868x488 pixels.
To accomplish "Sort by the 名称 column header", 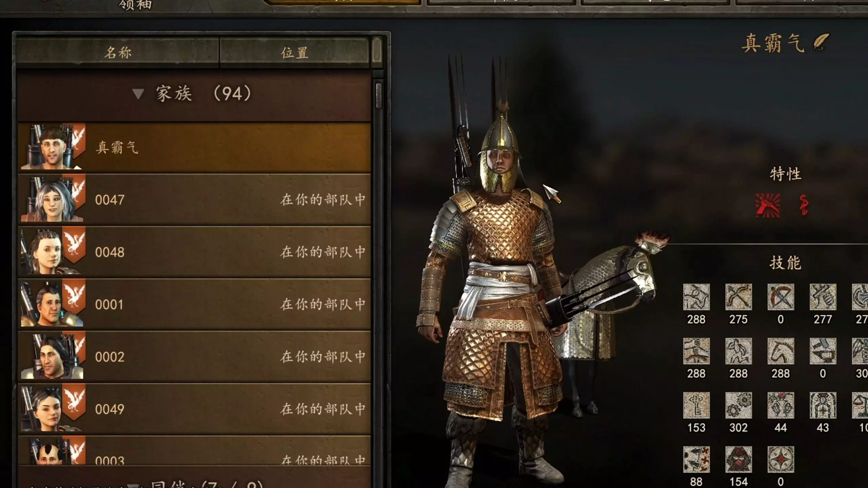I will click(117, 52).
